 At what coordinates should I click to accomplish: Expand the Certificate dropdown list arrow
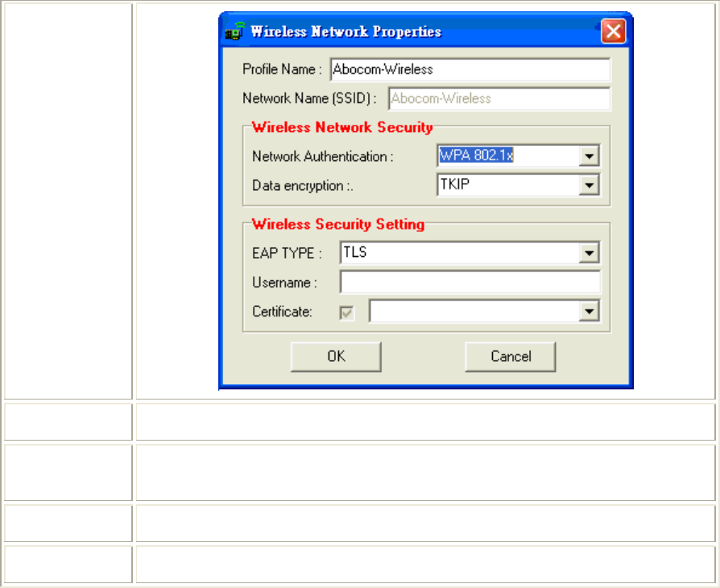(x=590, y=312)
